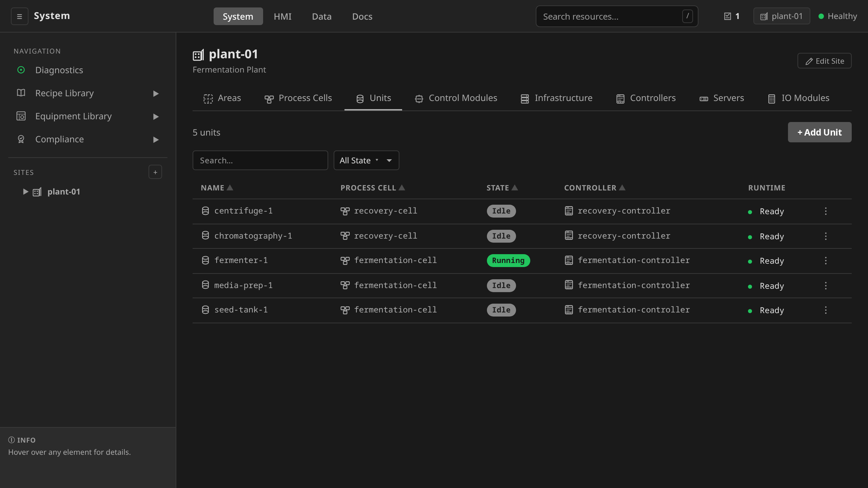Expand the Compliance submenu arrow
The height and width of the screenshot is (488, 868).
click(x=156, y=139)
